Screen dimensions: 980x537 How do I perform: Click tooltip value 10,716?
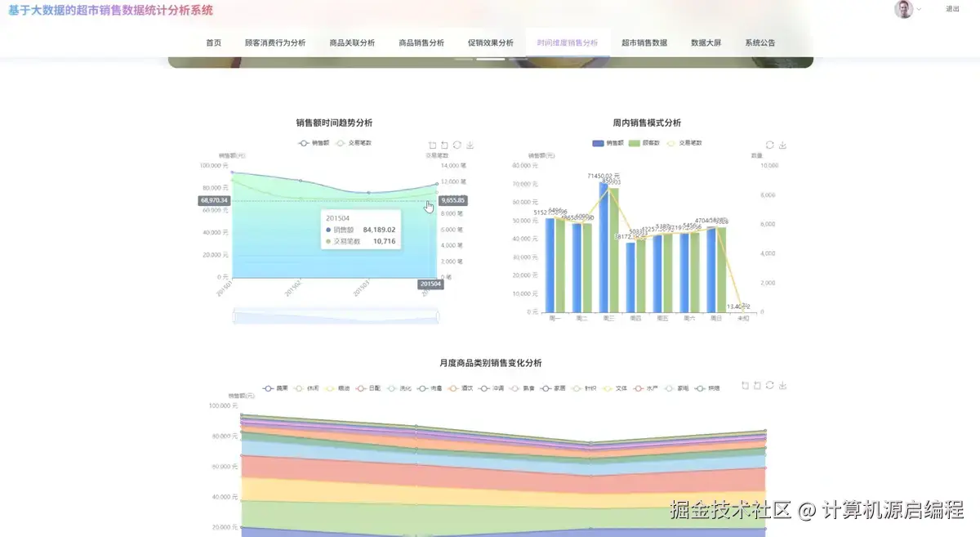click(x=384, y=241)
